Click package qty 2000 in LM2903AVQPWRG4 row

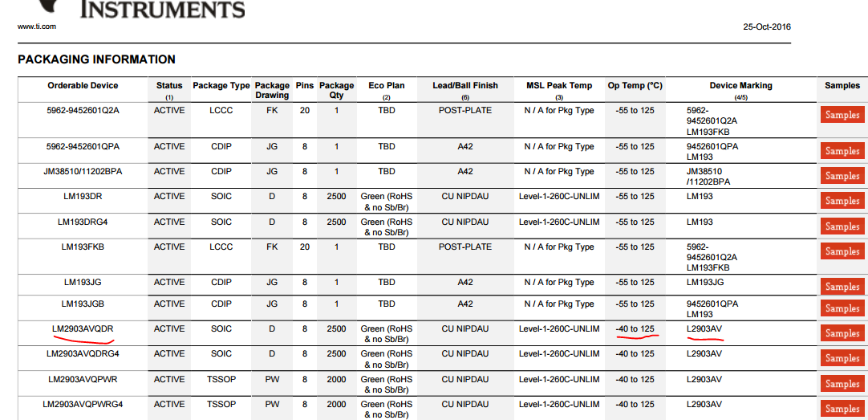point(337,404)
